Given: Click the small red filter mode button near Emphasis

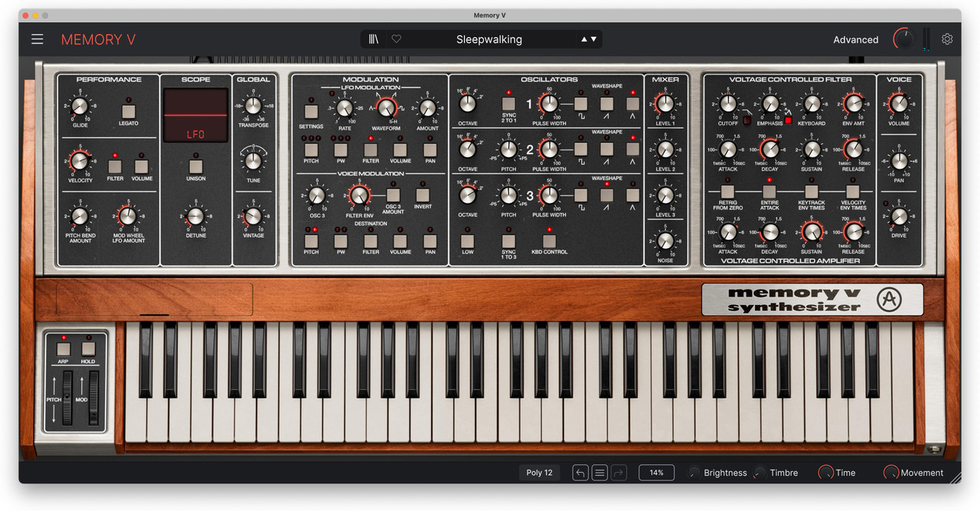Looking at the screenshot, I should tap(787, 120).
